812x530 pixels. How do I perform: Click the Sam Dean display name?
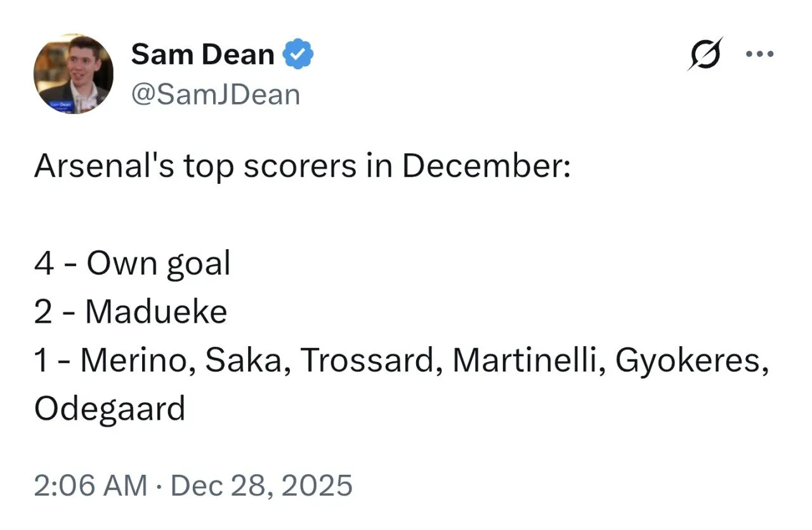pos(202,55)
